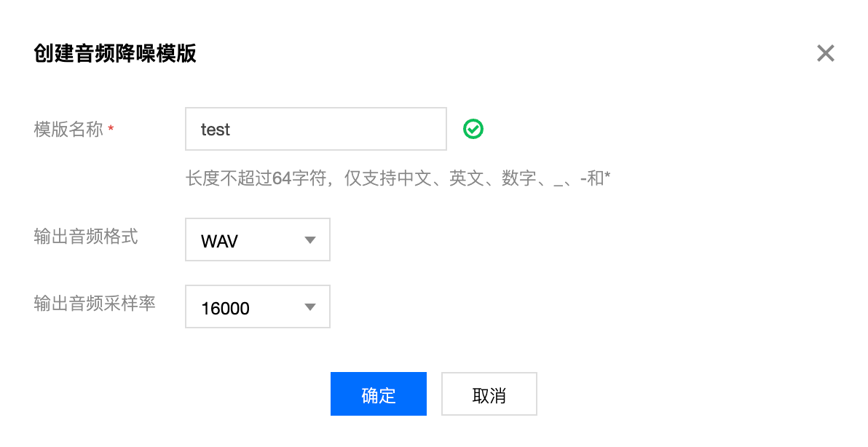Click the 和* ending of hint text
The height and width of the screenshot is (447, 868).
[x=599, y=178]
